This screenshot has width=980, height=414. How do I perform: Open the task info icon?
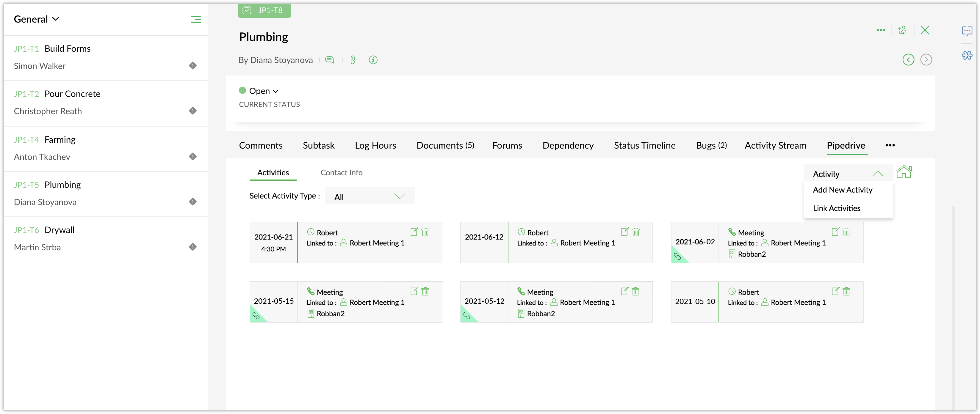click(x=373, y=60)
